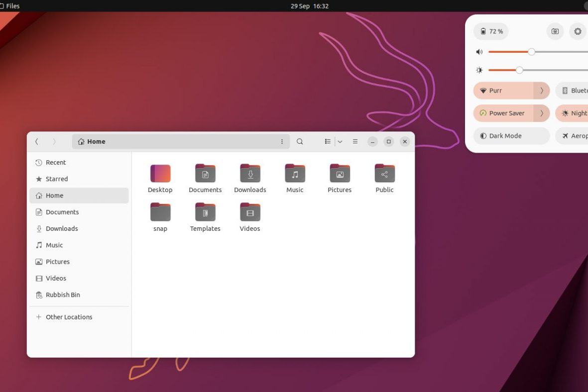Click the path options three-dot icon

(x=282, y=141)
